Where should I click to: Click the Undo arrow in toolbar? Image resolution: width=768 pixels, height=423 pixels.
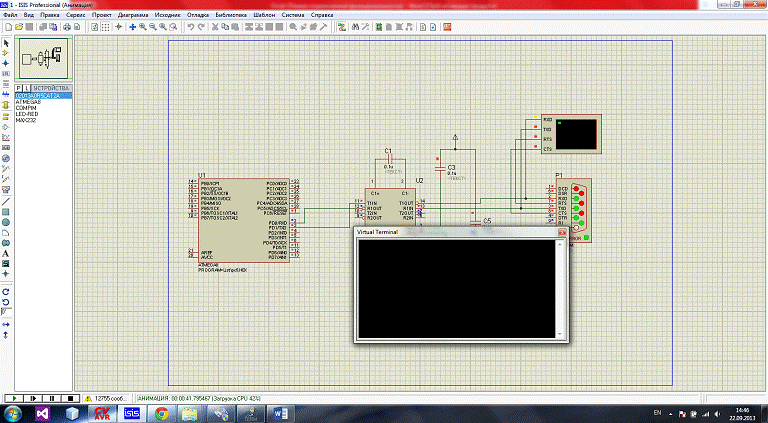pos(191,26)
